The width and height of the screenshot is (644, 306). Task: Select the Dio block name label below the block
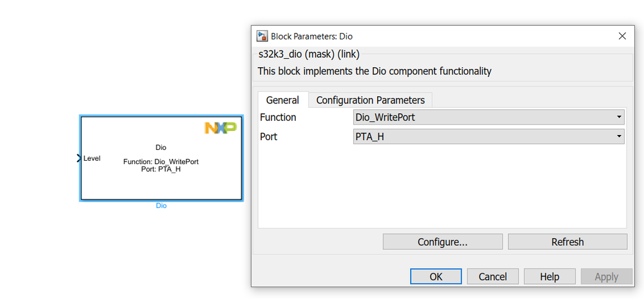[x=161, y=206]
